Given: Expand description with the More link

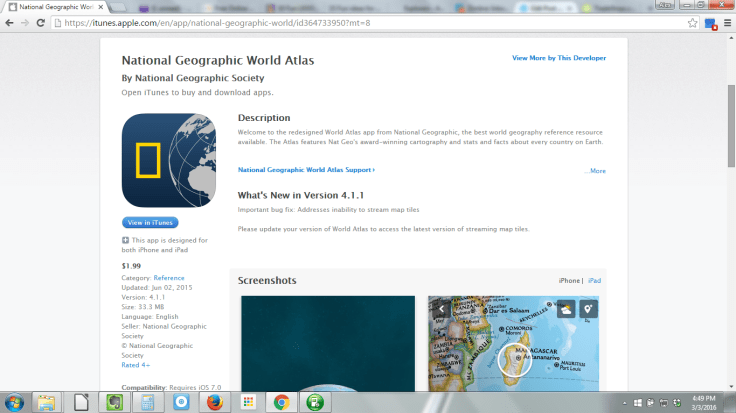Looking at the screenshot, I should tap(597, 171).
